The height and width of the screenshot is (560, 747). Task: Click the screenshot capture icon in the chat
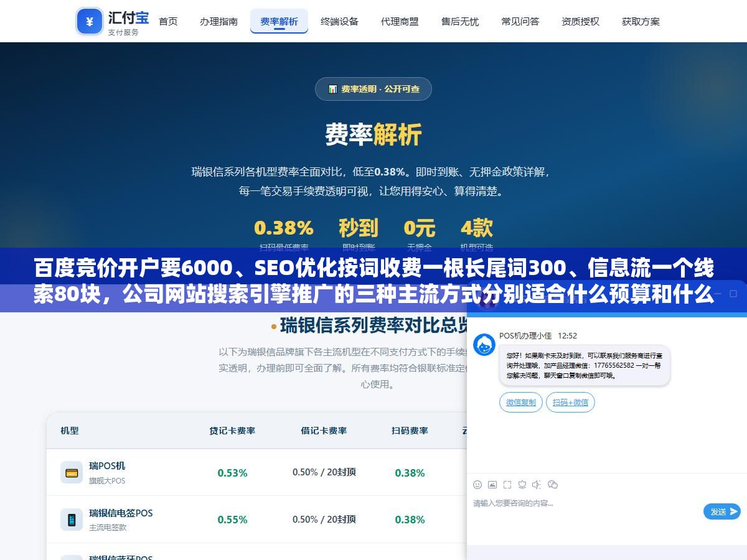point(507,485)
